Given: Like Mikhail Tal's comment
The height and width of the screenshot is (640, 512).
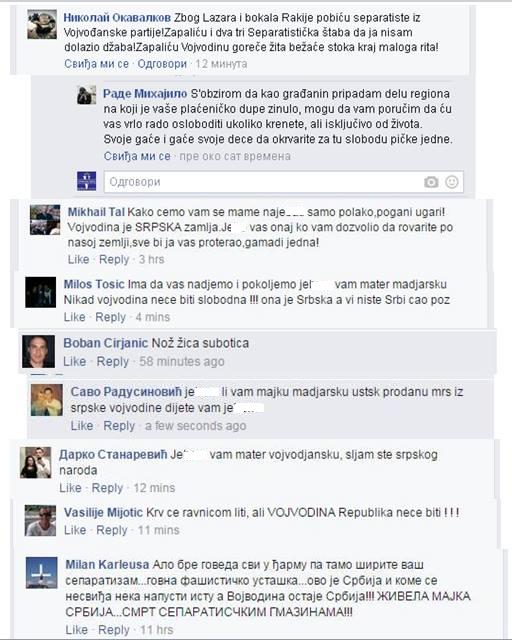Looking at the screenshot, I should [78, 259].
